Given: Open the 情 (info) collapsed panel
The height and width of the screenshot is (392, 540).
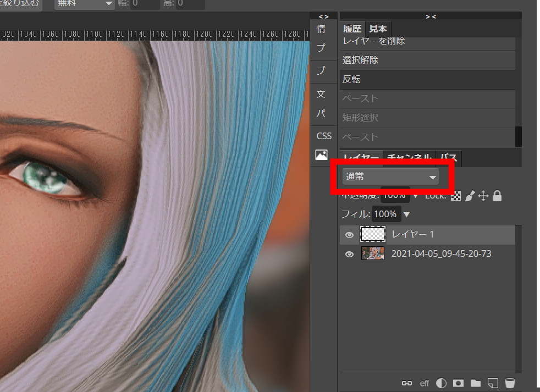Looking at the screenshot, I should tap(321, 29).
